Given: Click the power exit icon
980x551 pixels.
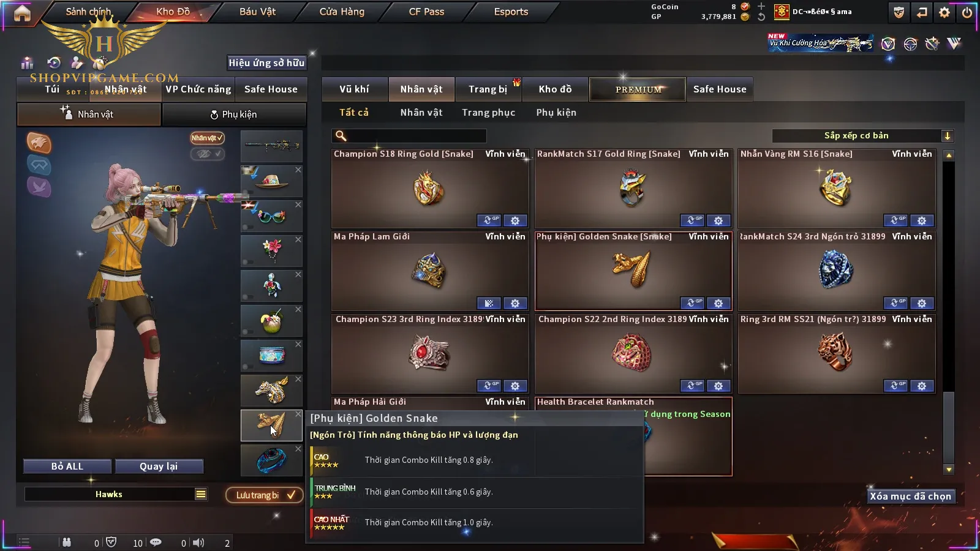Looking at the screenshot, I should [967, 12].
